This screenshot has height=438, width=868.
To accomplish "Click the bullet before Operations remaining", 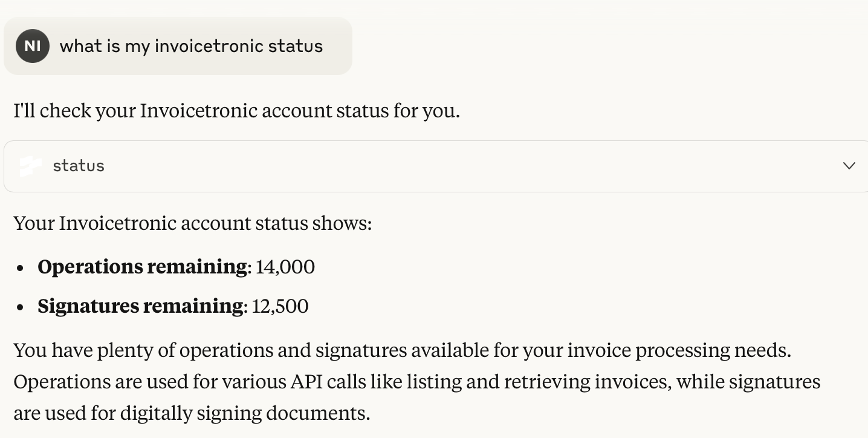I will 21,268.
